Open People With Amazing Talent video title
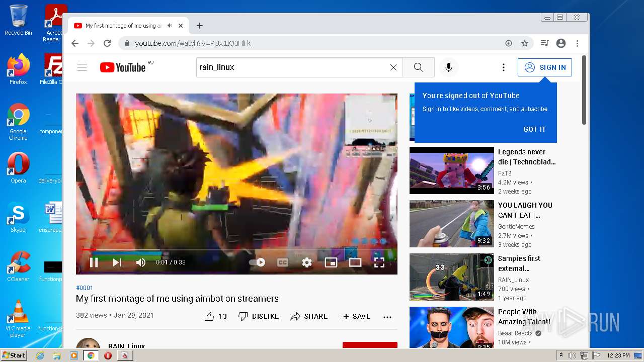The width and height of the screenshot is (644, 362). (524, 317)
